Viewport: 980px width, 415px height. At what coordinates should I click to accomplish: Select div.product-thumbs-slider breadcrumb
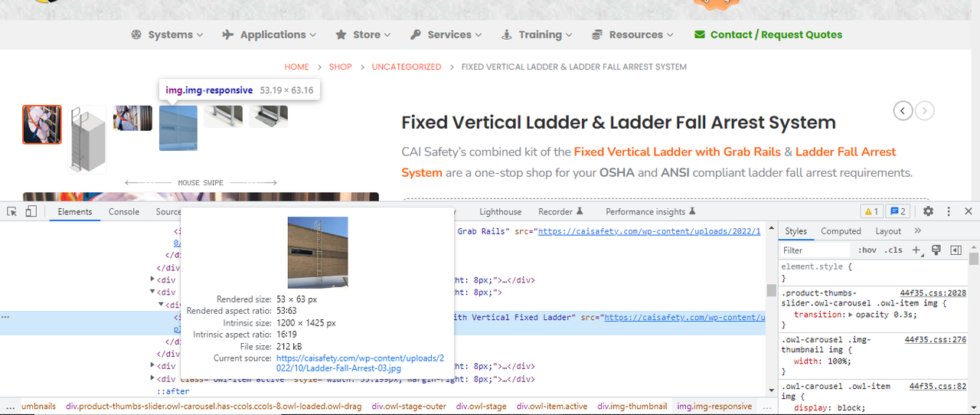(214, 407)
